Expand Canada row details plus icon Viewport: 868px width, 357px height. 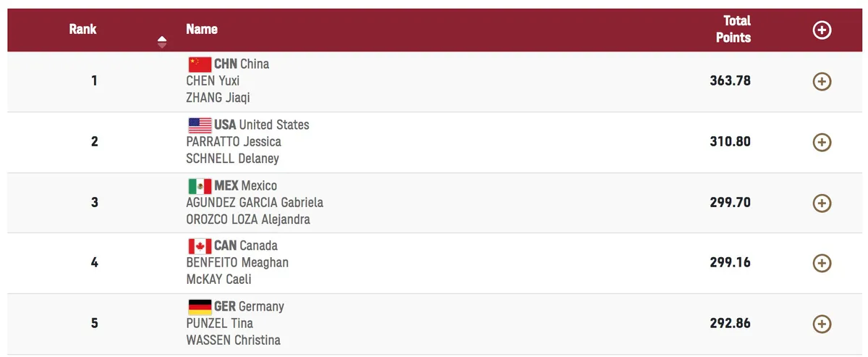(822, 263)
